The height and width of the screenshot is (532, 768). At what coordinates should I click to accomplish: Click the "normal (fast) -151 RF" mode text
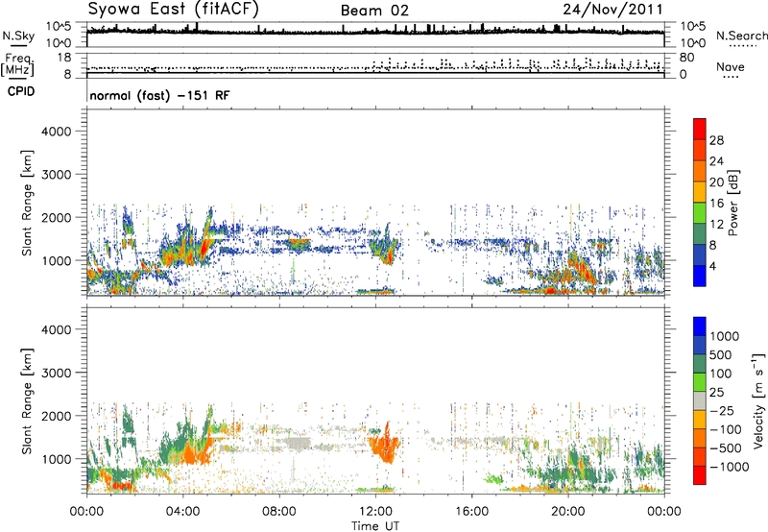click(159, 95)
